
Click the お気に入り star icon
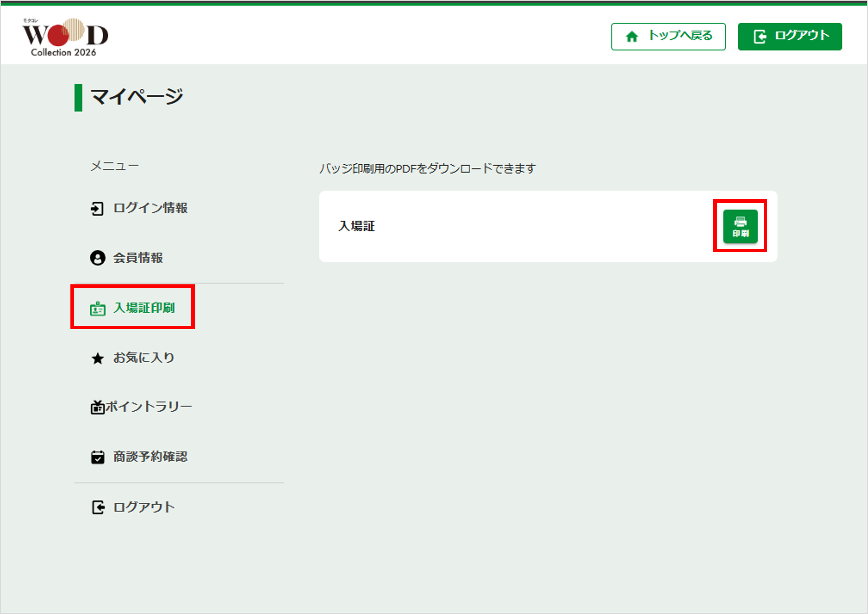click(97, 358)
